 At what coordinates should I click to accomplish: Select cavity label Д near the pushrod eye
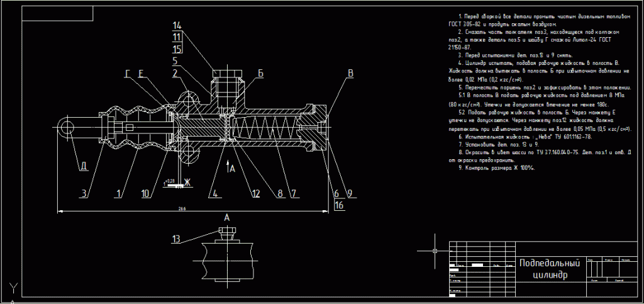(82, 166)
